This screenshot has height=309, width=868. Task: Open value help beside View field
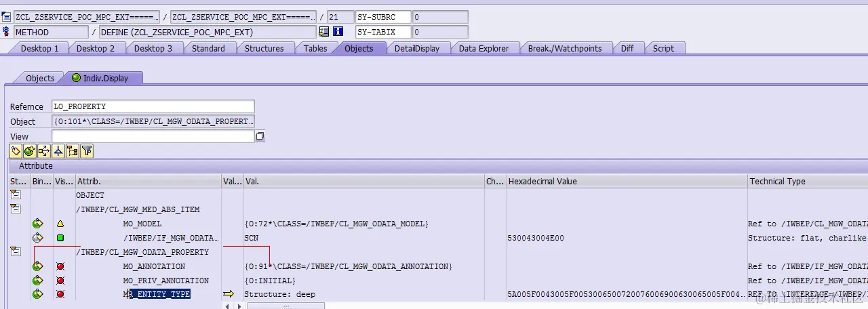[x=260, y=136]
